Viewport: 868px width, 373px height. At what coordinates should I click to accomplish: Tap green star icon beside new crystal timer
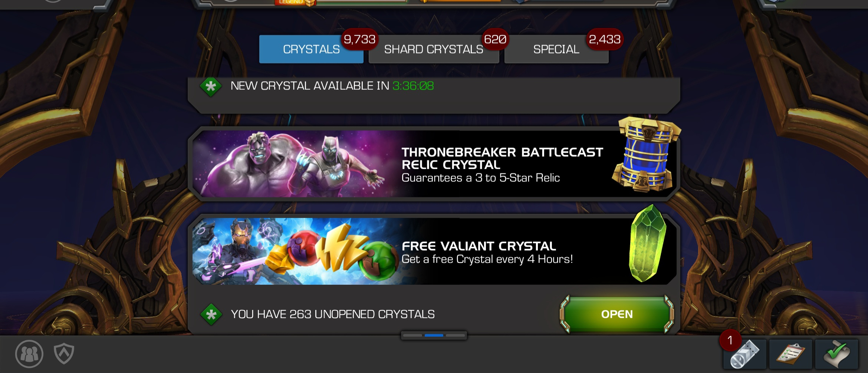211,87
